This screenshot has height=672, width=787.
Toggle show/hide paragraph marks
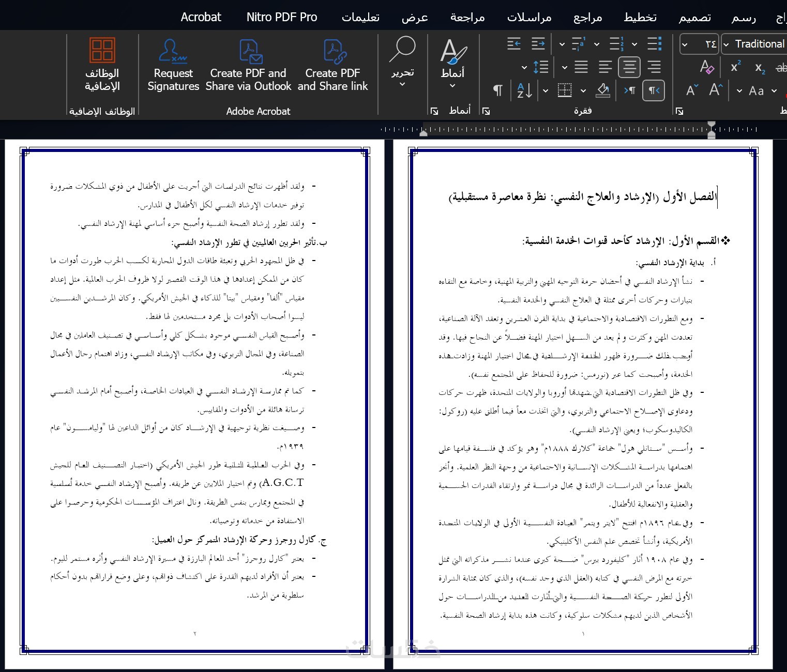(497, 91)
